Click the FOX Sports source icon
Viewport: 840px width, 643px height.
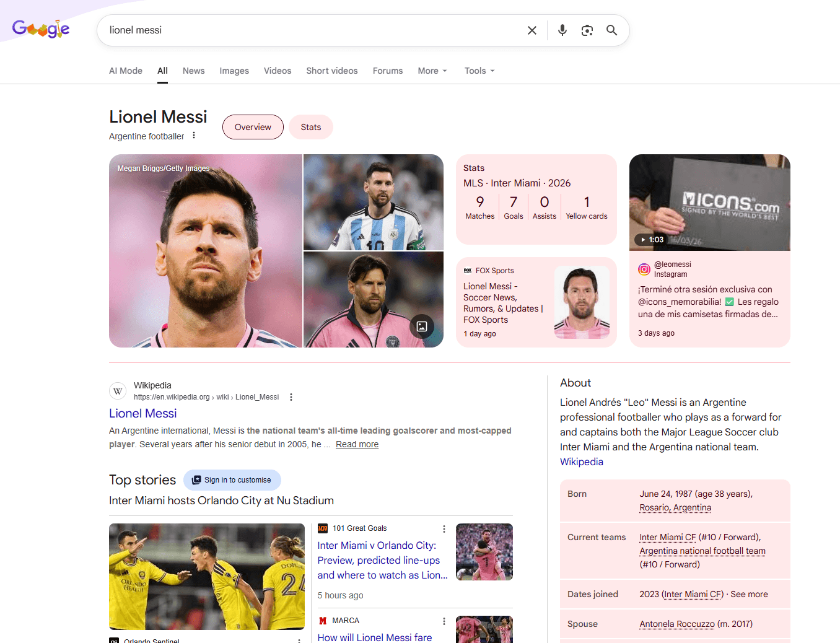pos(468,271)
